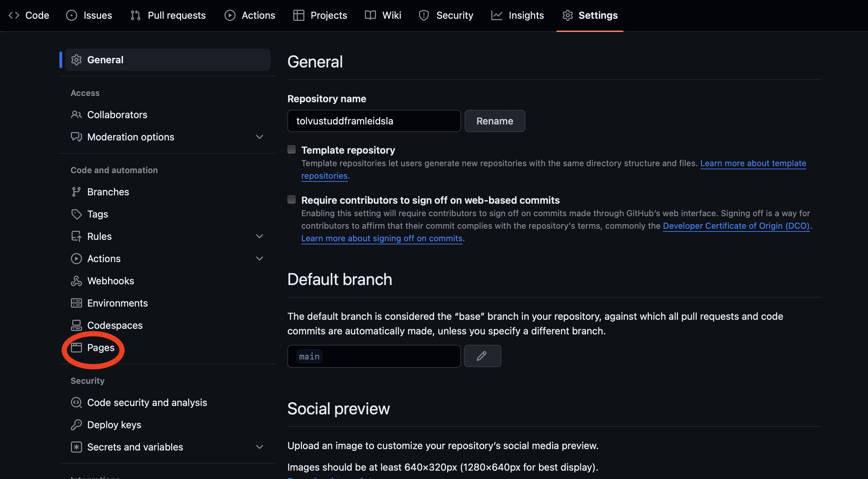Click the Wiki book icon

tap(370, 15)
